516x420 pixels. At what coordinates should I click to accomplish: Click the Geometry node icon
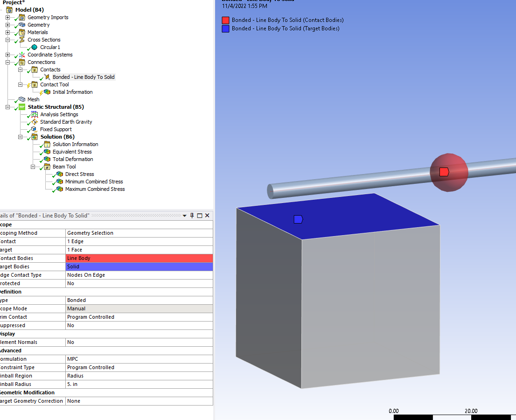coord(22,25)
